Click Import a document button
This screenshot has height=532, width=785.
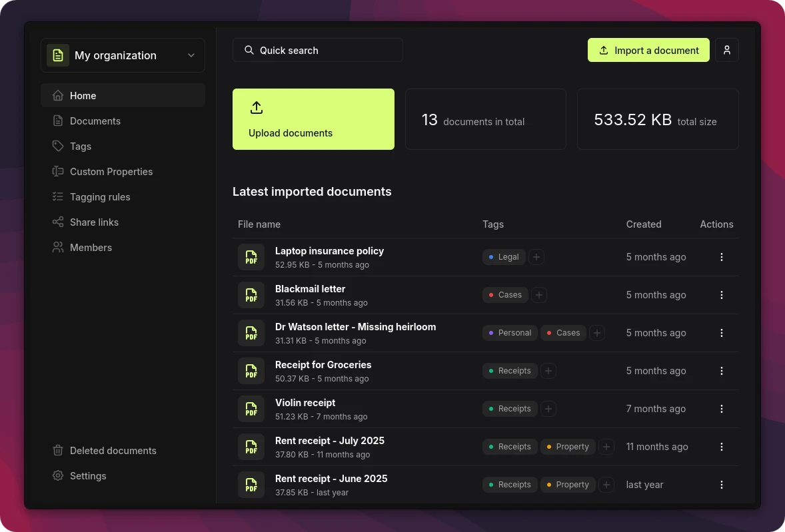[648, 50]
